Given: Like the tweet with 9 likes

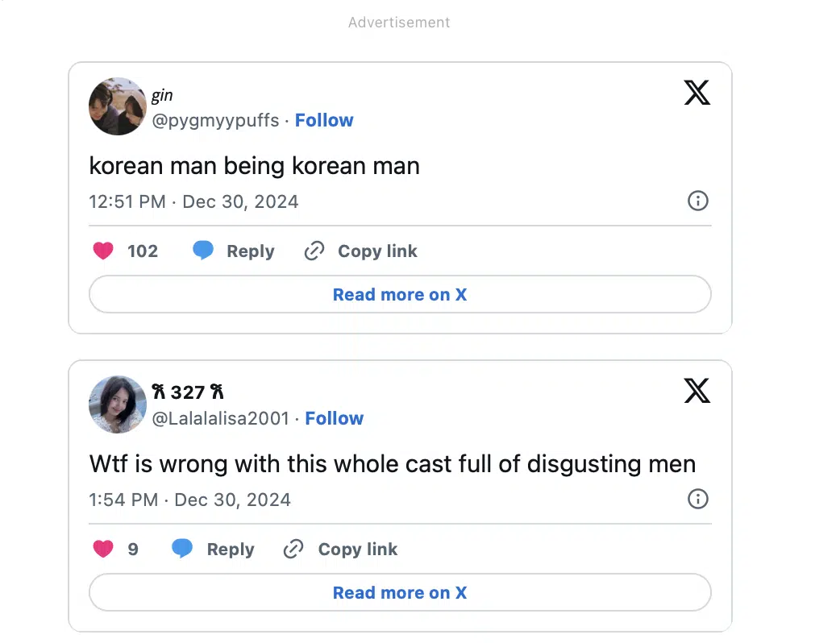Looking at the screenshot, I should [x=103, y=550].
